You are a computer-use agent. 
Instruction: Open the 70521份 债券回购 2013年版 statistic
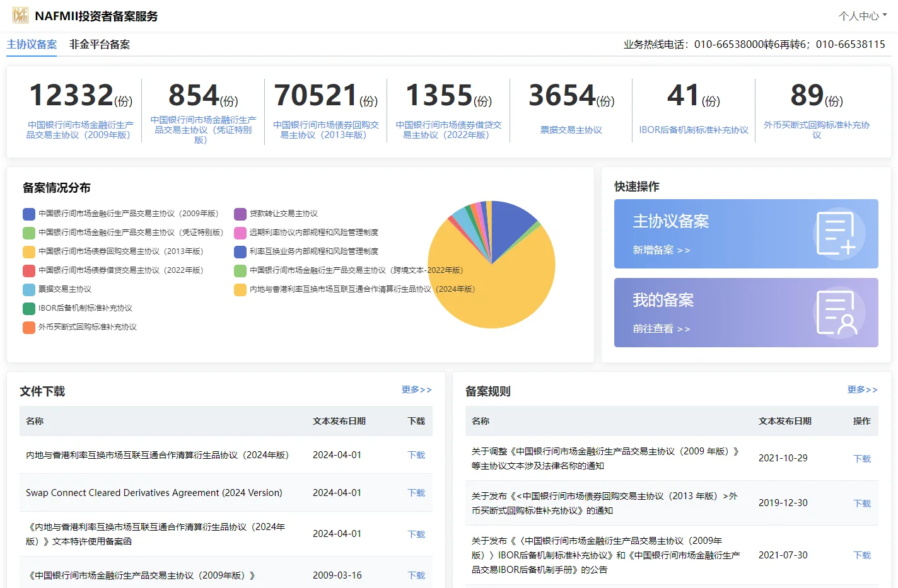(326, 111)
